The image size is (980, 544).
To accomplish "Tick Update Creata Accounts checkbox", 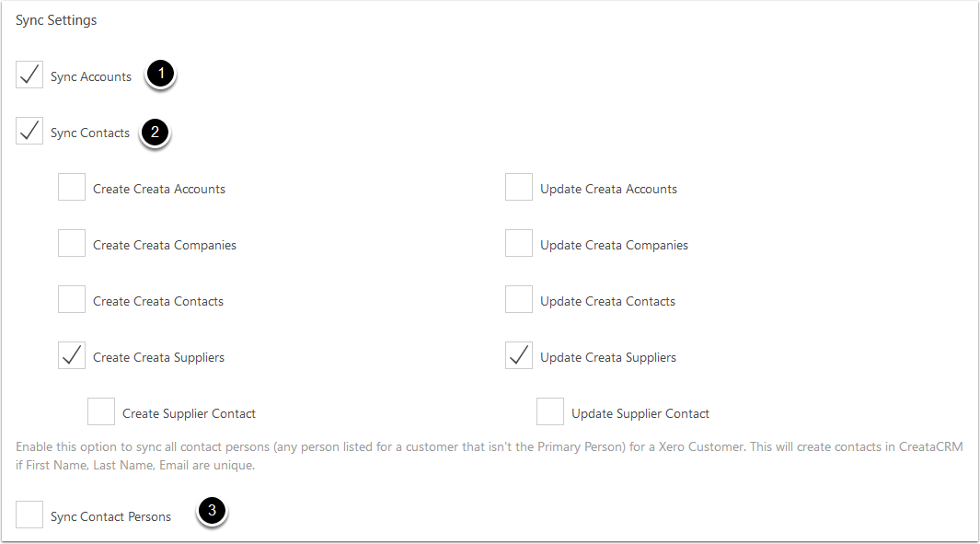I will tap(519, 187).
